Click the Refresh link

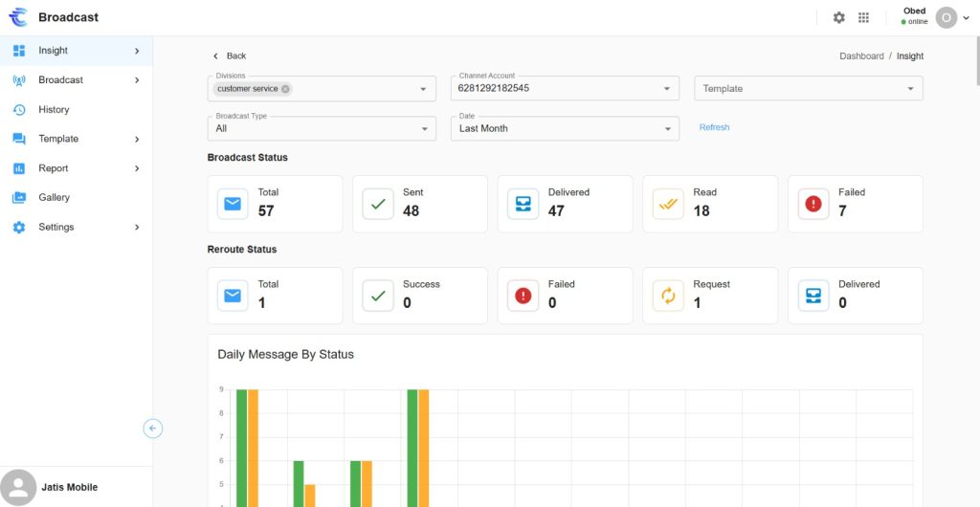point(714,127)
